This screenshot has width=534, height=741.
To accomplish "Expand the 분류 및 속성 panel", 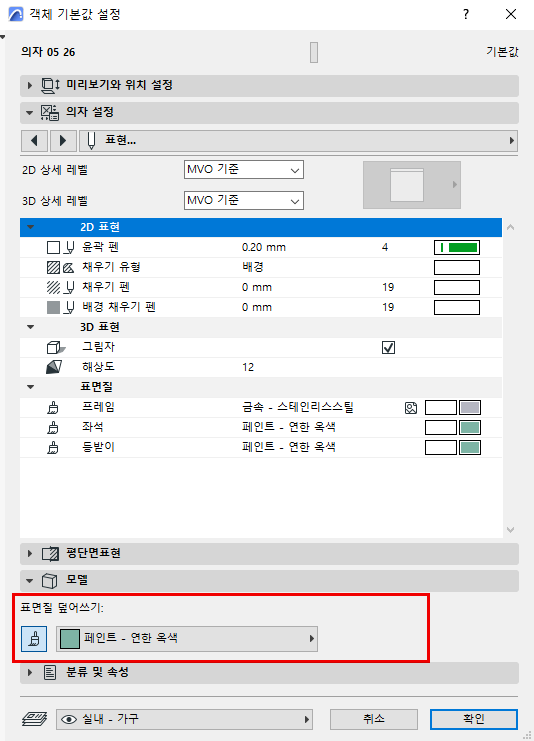I will pyautogui.click(x=30, y=672).
